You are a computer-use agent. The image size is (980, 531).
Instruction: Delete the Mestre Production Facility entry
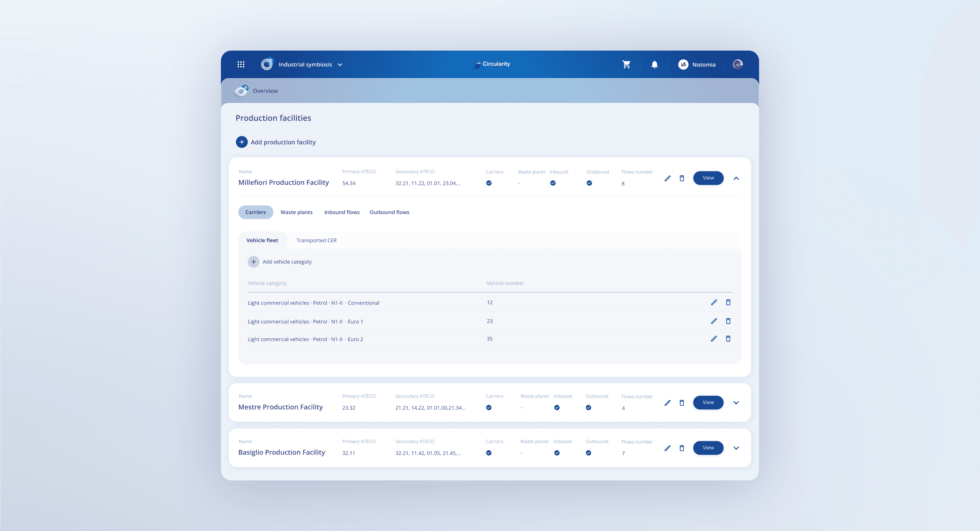pyautogui.click(x=682, y=403)
